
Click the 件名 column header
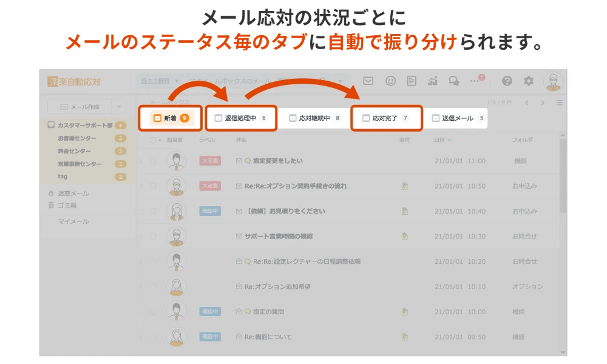pyautogui.click(x=241, y=140)
